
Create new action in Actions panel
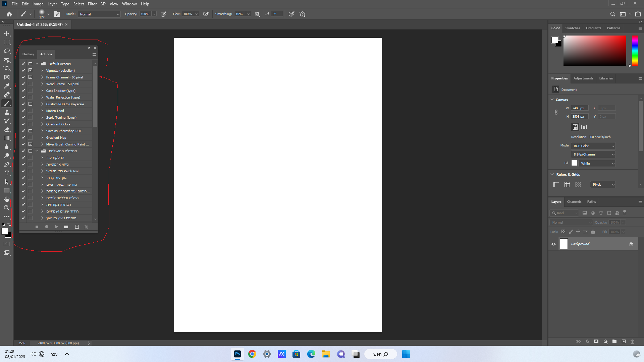77,227
